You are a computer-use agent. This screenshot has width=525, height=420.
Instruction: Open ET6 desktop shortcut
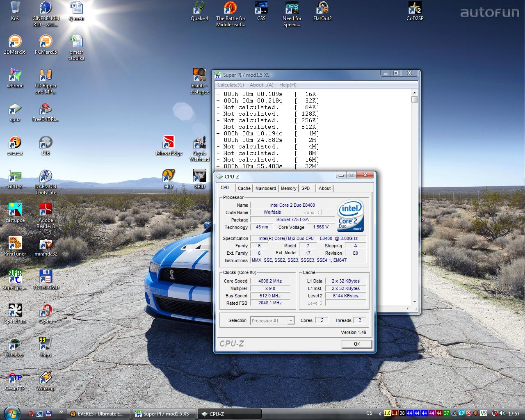coord(46,145)
